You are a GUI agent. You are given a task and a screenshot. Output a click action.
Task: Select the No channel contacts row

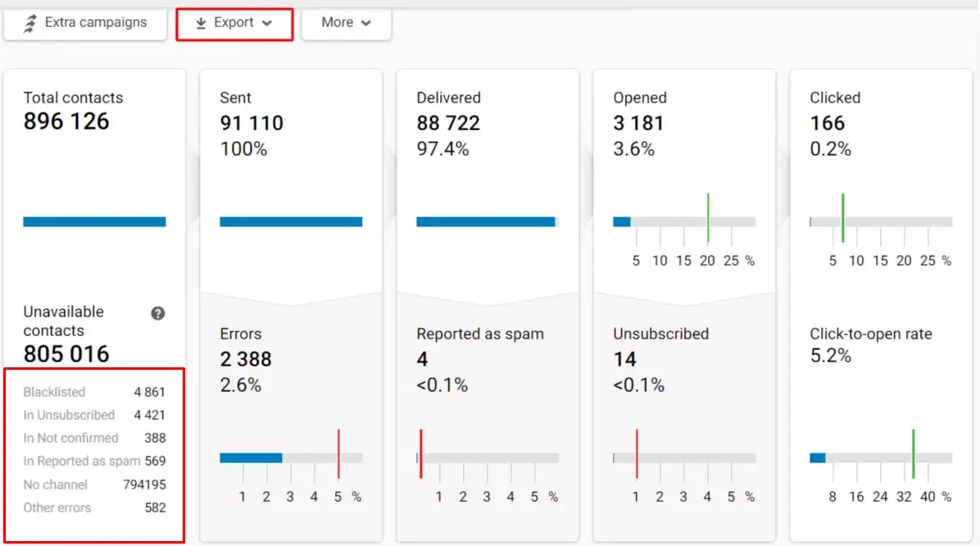[94, 485]
